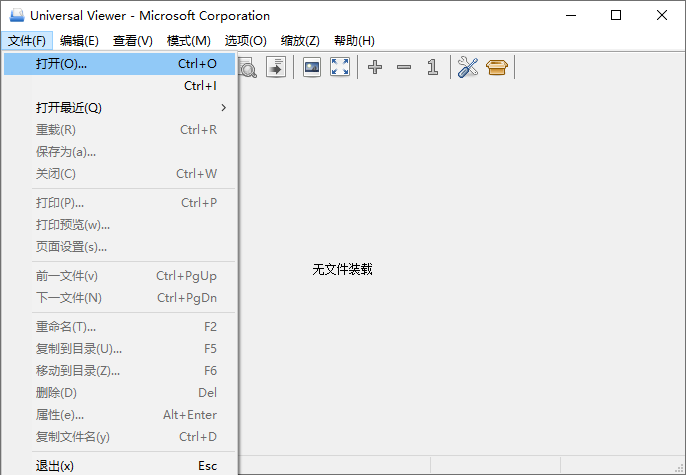
Task: Select 移动到目录(Z)... menu entry
Action: (x=119, y=371)
